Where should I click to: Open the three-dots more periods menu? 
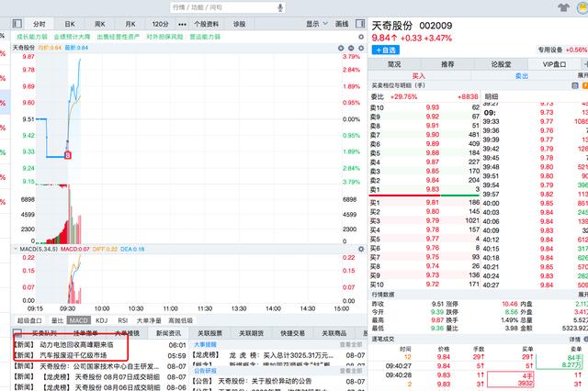(182, 24)
